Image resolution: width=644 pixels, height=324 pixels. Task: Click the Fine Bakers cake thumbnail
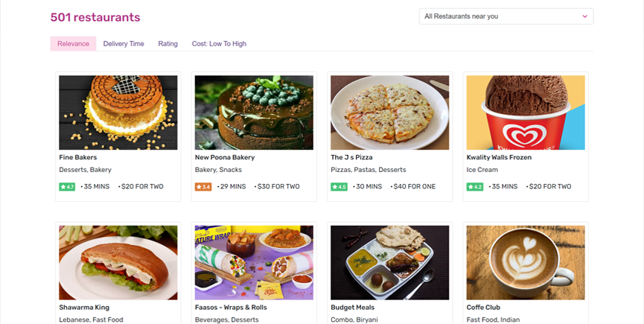pyautogui.click(x=118, y=112)
